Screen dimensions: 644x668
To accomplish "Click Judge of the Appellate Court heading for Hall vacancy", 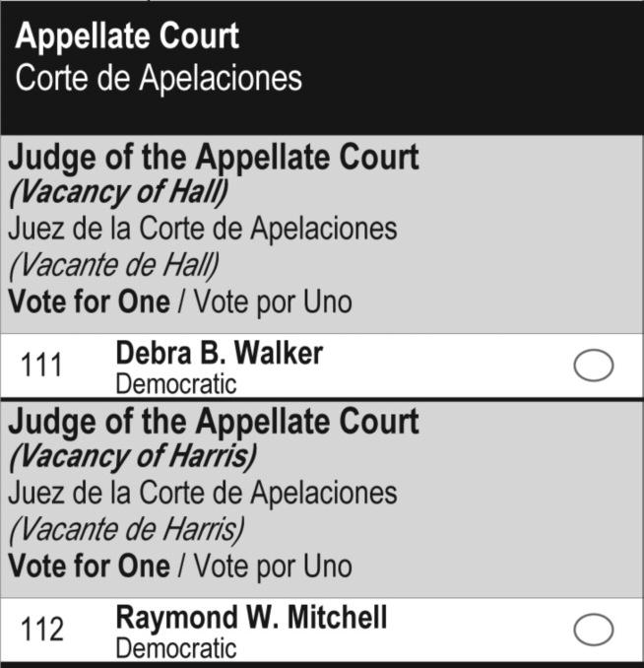I will (x=214, y=158).
